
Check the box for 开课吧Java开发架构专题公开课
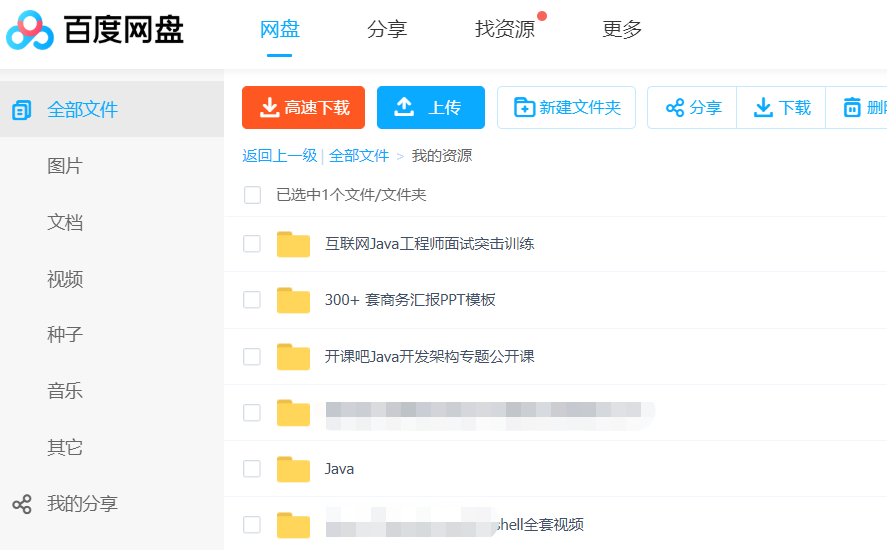tap(252, 356)
